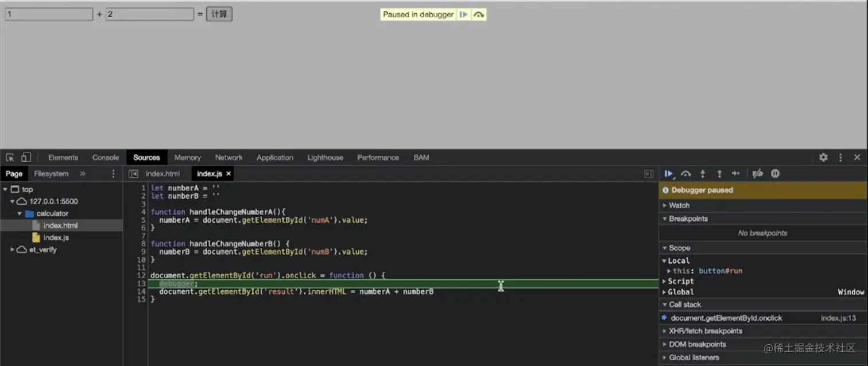Step over next function call in toolbar
Viewport: 868px width, 366px height.
coord(686,173)
